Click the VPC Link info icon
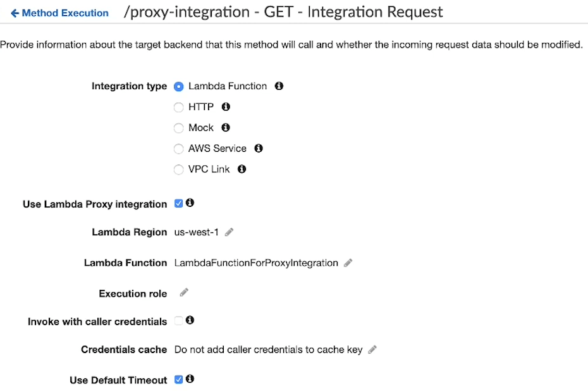Screen dimensions: 588x391 coord(241,169)
